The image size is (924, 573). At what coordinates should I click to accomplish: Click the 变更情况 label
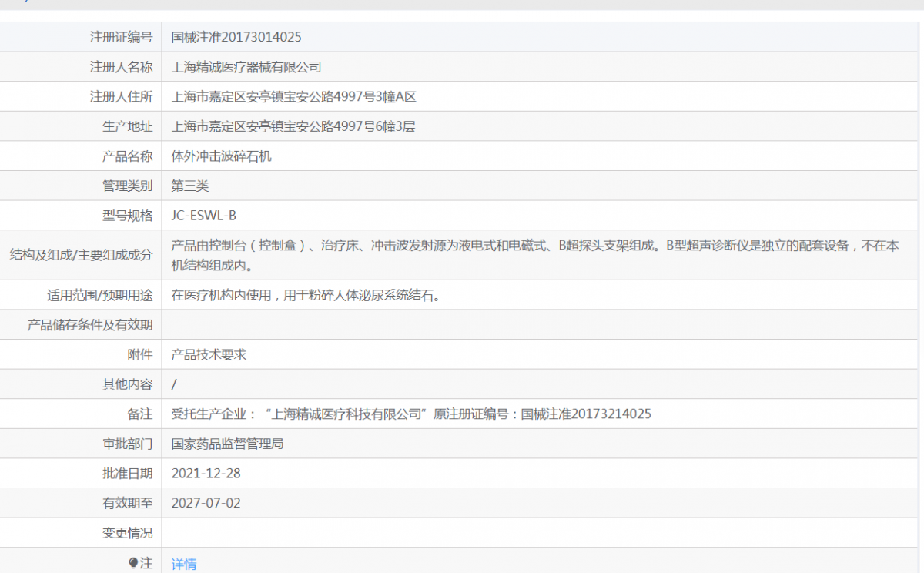tap(127, 533)
